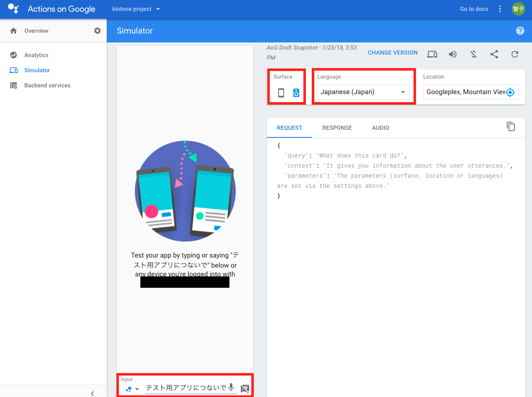This screenshot has width=532, height=397.
Task: Open the vertical three-dot menu in header
Action: coord(500,9)
